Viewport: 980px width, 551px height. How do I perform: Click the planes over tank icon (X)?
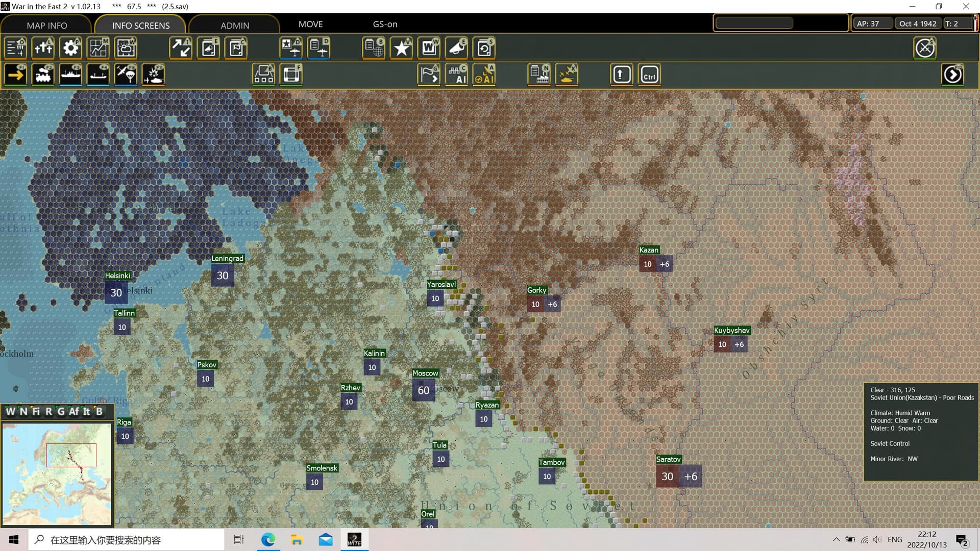point(567,75)
